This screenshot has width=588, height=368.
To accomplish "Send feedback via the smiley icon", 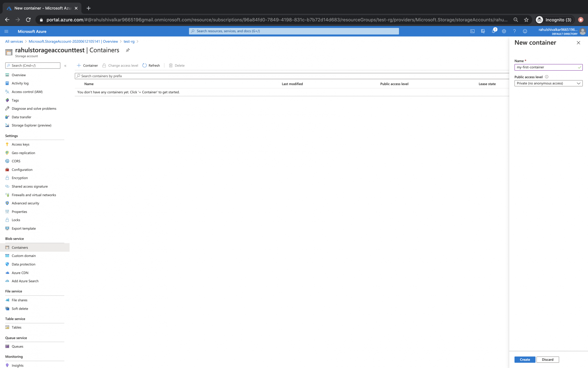I will pos(525,31).
